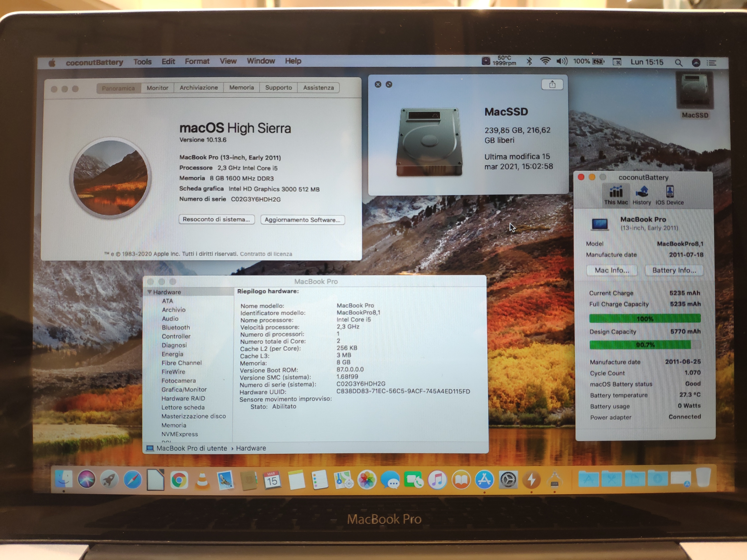Open Calendar icon showing 15 in Dock

pyautogui.click(x=272, y=480)
